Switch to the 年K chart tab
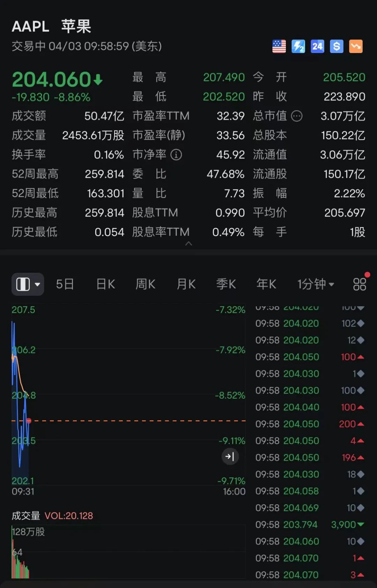 click(x=266, y=284)
